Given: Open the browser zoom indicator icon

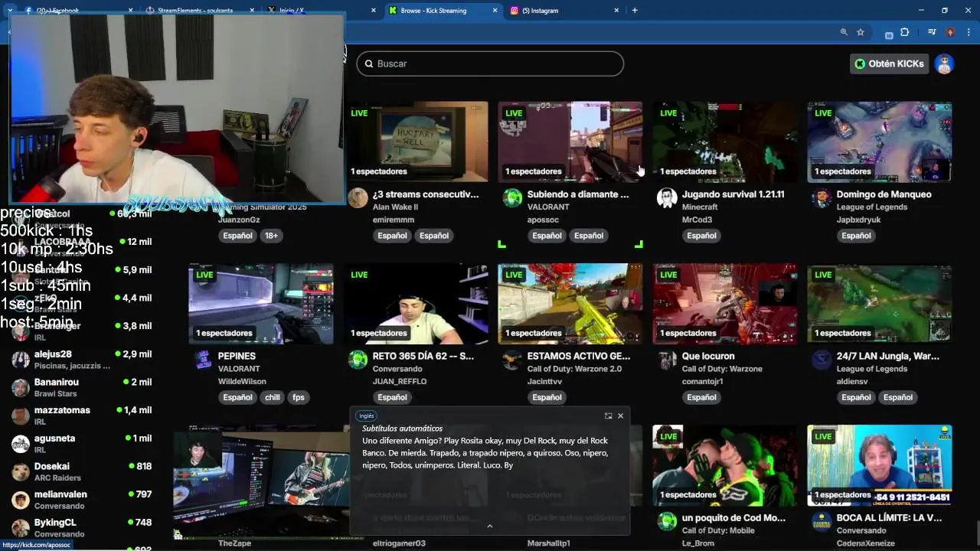Looking at the screenshot, I should point(844,32).
